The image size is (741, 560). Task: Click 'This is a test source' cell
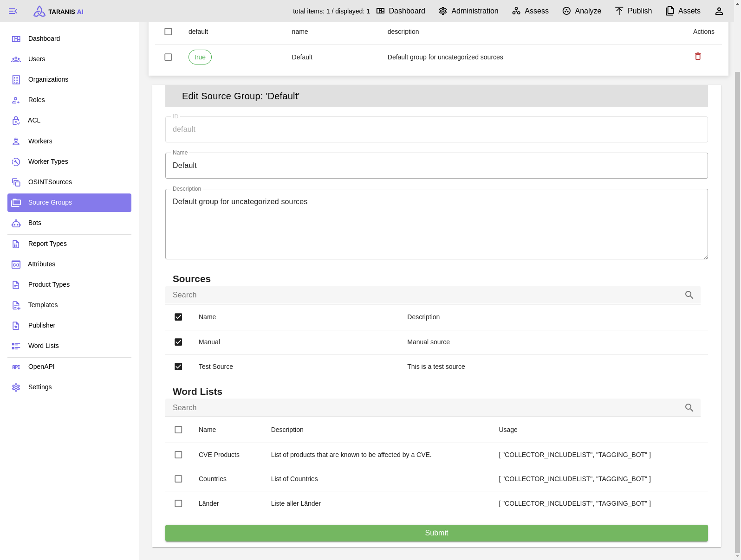coord(436,367)
